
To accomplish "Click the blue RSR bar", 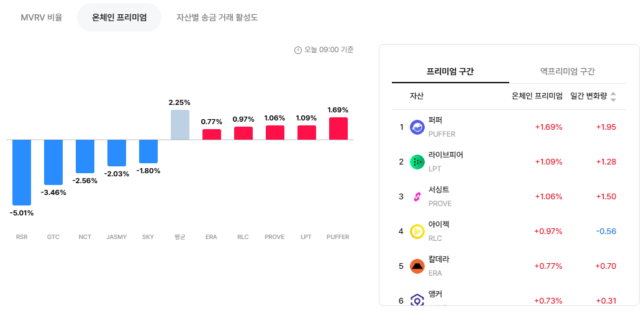I will coord(22,173).
